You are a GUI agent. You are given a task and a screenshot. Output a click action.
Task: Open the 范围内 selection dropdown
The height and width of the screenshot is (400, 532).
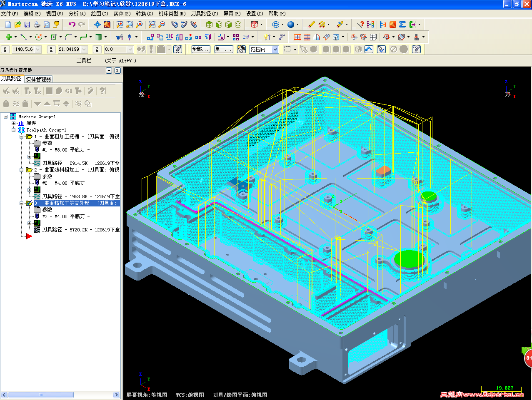[275, 50]
